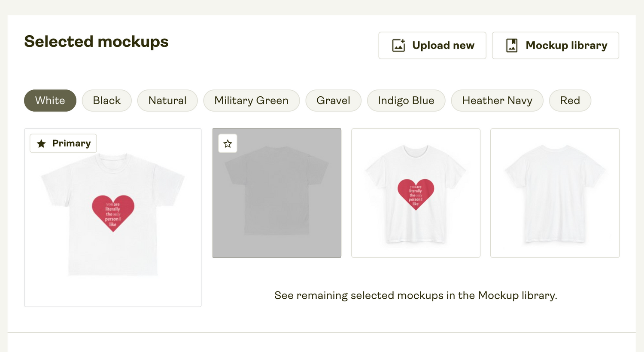Open the Heather Navy color variant
Screen dimensions: 644x352
(497, 101)
